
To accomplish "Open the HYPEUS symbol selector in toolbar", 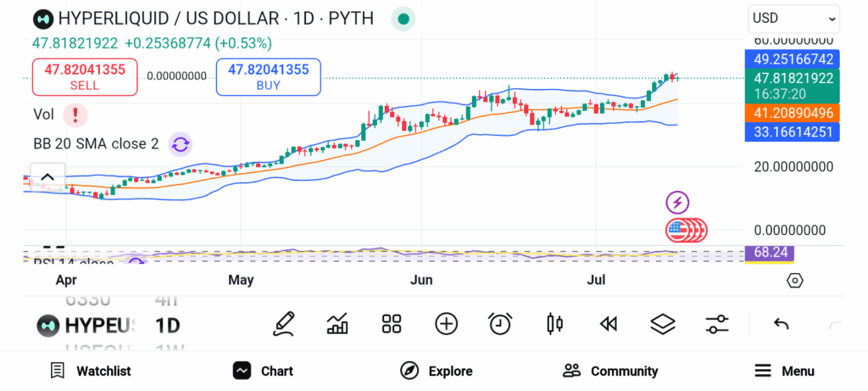I will click(87, 325).
